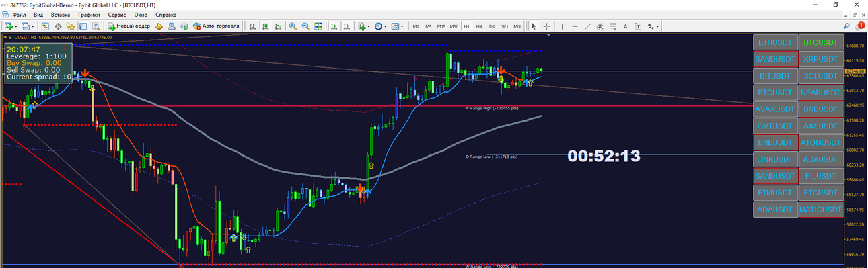Select the standard cursor arrow mode
The width and height of the screenshot is (868, 268).
pyautogui.click(x=534, y=26)
